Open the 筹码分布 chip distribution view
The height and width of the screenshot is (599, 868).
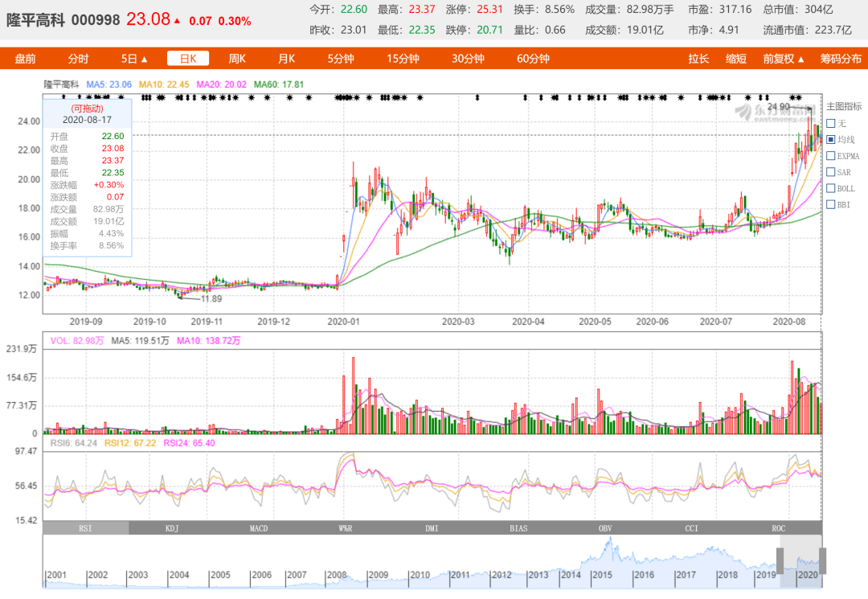click(x=841, y=59)
